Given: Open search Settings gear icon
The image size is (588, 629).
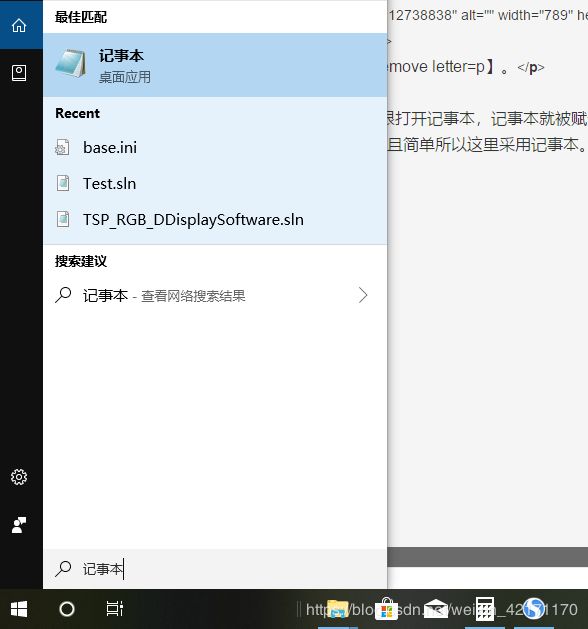Looking at the screenshot, I should click(x=19, y=477).
